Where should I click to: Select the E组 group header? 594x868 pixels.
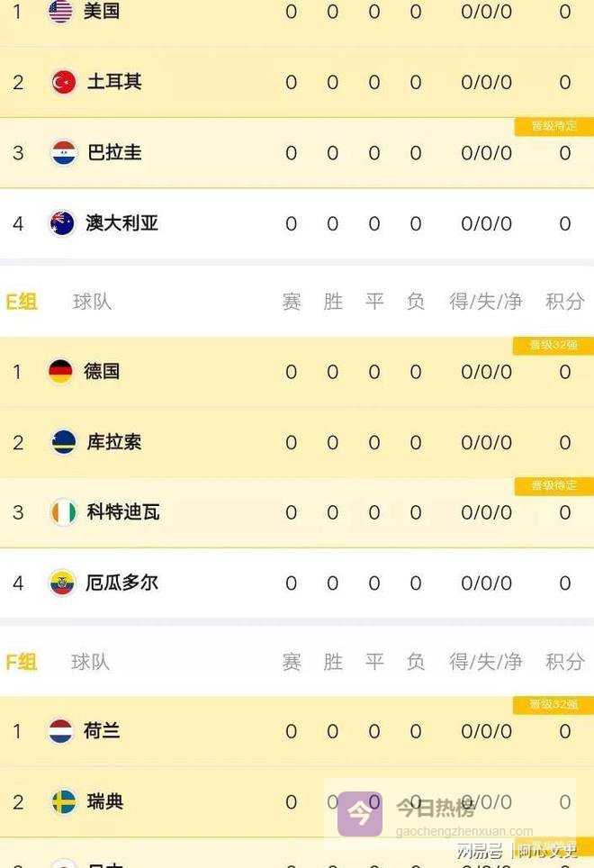coord(22,302)
